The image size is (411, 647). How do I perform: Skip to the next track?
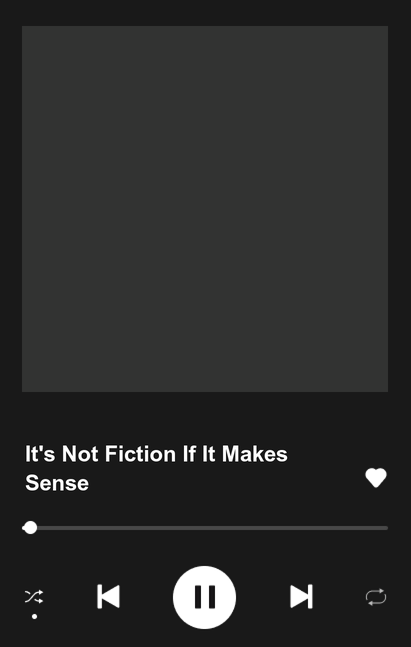click(301, 596)
